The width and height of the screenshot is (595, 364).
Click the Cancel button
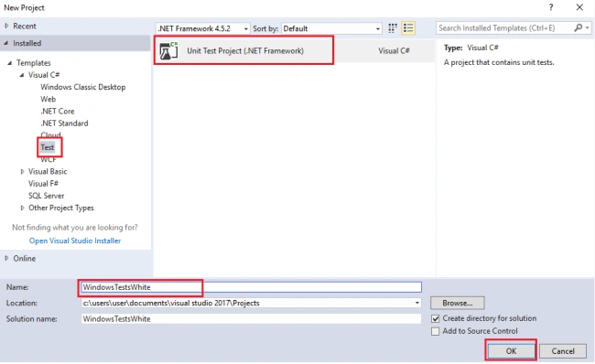pyautogui.click(x=563, y=351)
